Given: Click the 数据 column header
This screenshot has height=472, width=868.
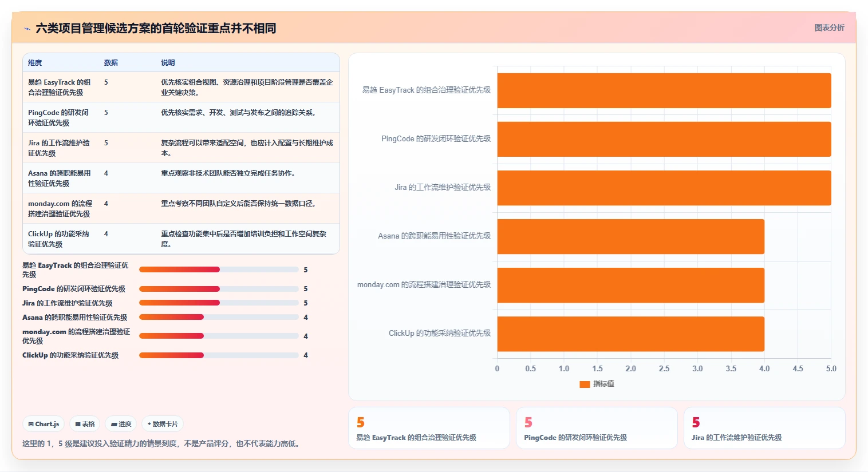Looking at the screenshot, I should (x=111, y=63).
